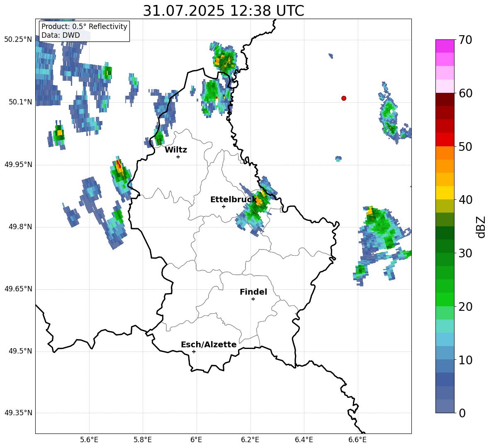
Task: Click the orange colorbar segment below 50
Action: [445, 153]
